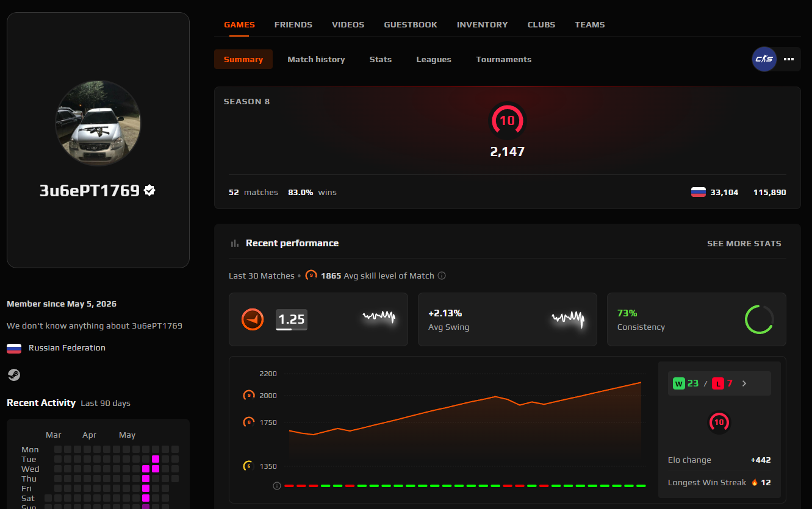Click the level 9 icon before 1865
This screenshot has width=812, height=509.
pyautogui.click(x=311, y=276)
